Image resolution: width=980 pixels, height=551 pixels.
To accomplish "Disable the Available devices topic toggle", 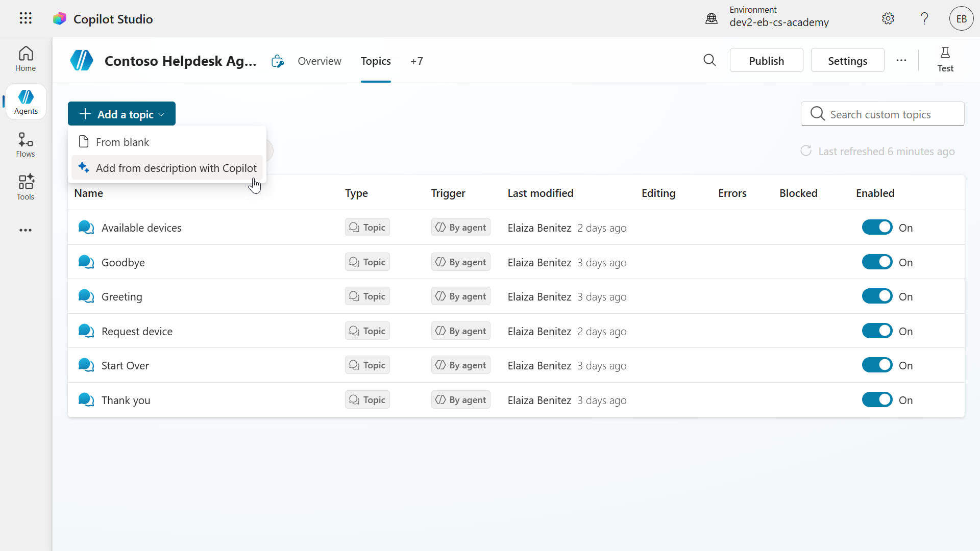I will click(877, 228).
